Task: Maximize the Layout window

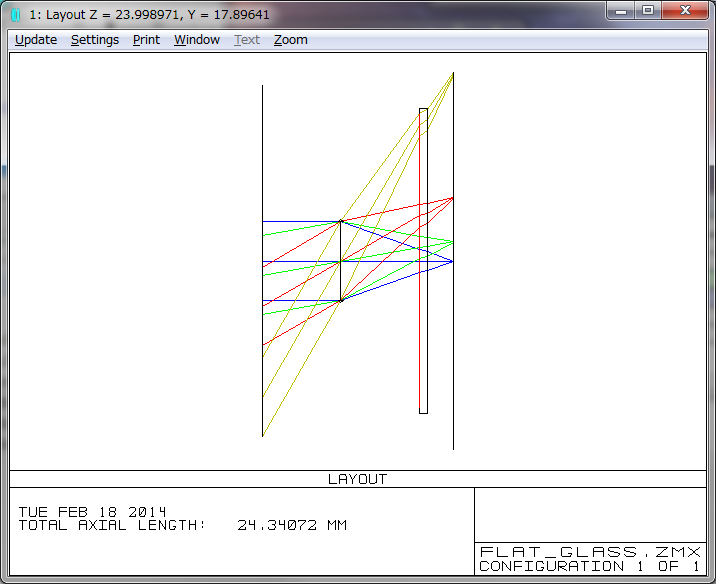Action: pyautogui.click(x=648, y=11)
